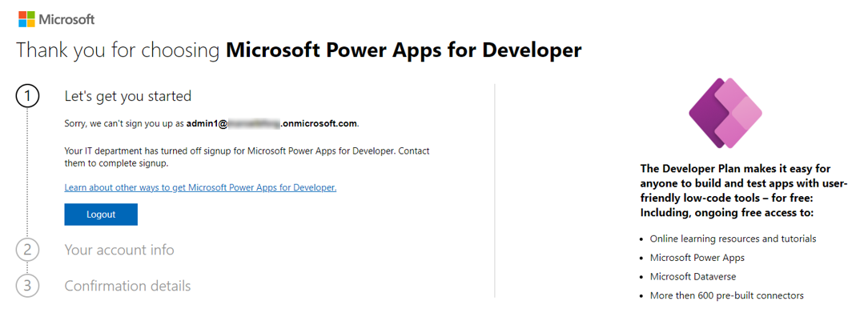868x313 pixels.
Task: Select step 1 circle icon
Action: tap(28, 96)
